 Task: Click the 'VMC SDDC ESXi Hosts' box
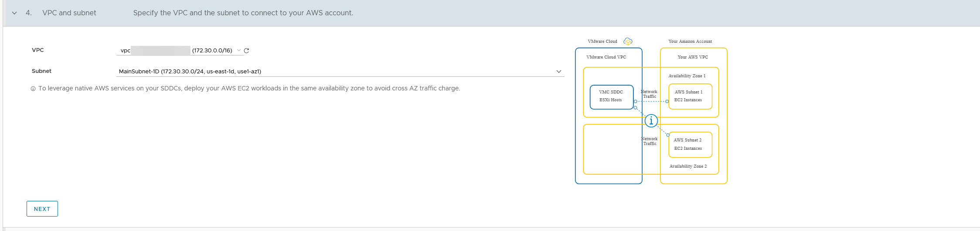(611, 97)
